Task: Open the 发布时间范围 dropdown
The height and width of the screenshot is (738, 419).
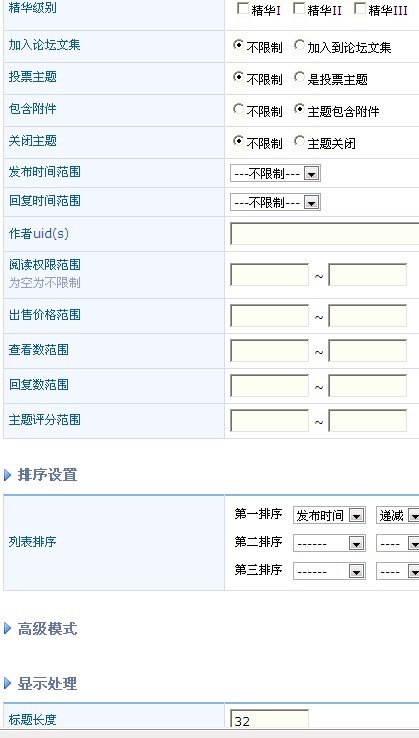Action: click(275, 174)
